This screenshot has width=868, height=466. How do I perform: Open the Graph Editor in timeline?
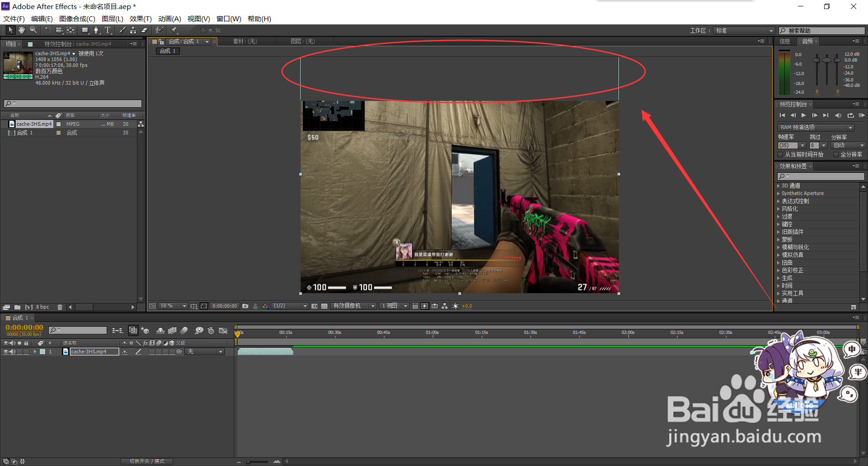point(223,331)
